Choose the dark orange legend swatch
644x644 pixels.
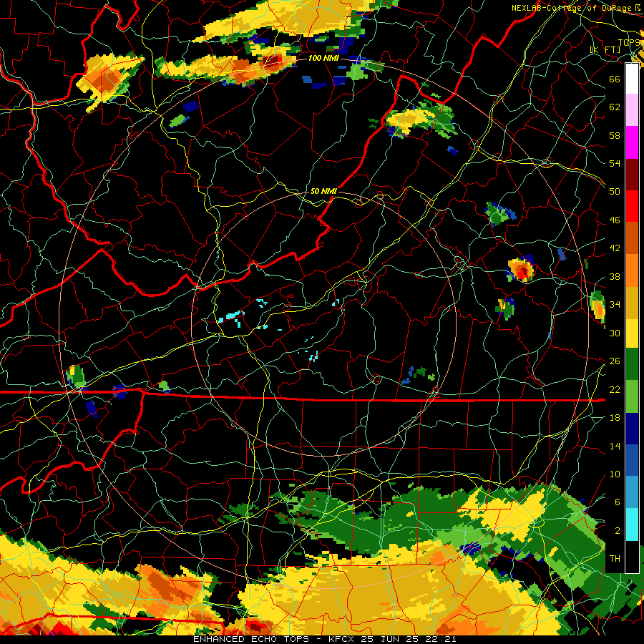pos(632,238)
